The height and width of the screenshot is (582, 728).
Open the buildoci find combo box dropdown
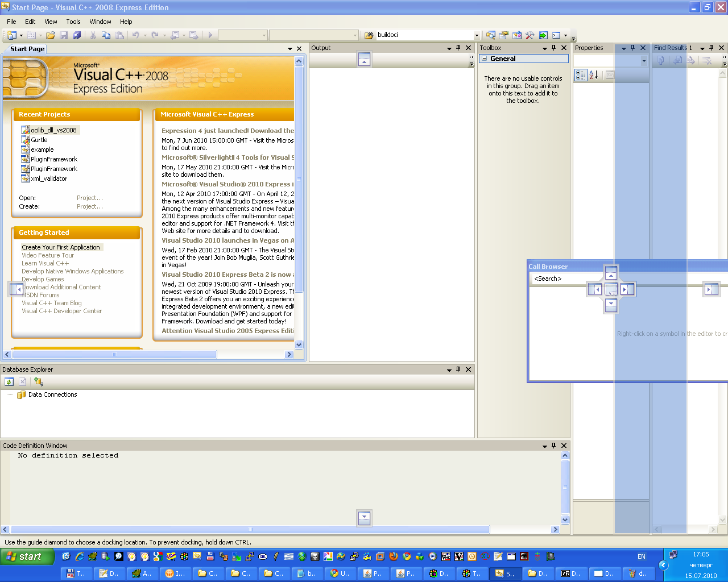477,35
